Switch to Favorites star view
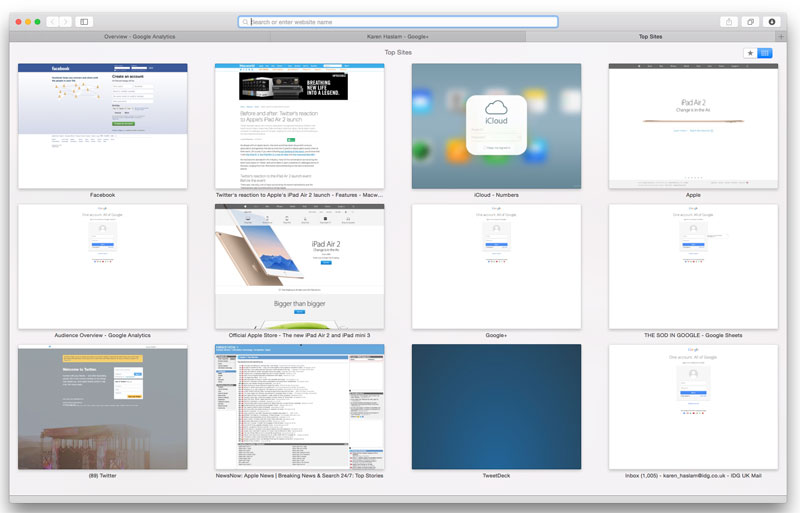Screen dimensions: 800x513 tap(750, 53)
